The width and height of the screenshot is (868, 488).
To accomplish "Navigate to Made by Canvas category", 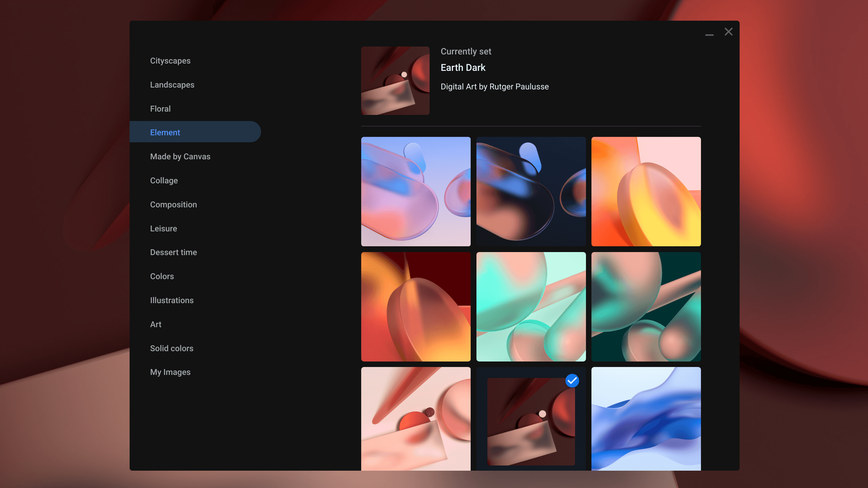I will click(x=180, y=156).
